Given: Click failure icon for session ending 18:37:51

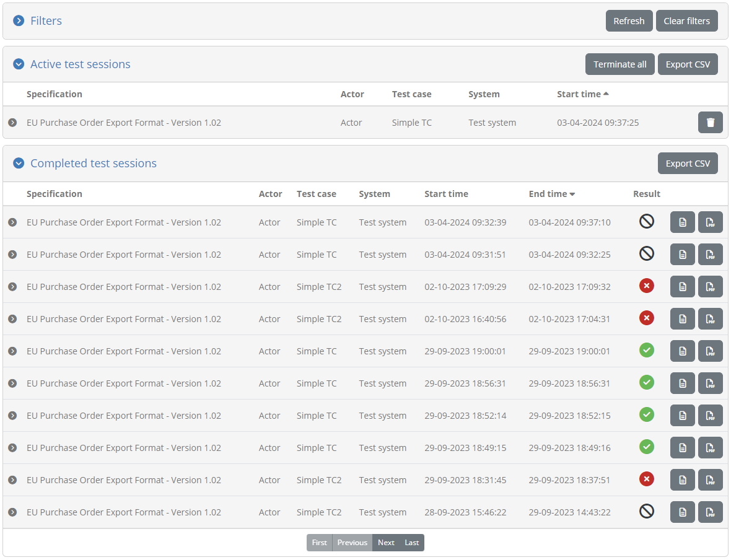Looking at the screenshot, I should point(646,479).
